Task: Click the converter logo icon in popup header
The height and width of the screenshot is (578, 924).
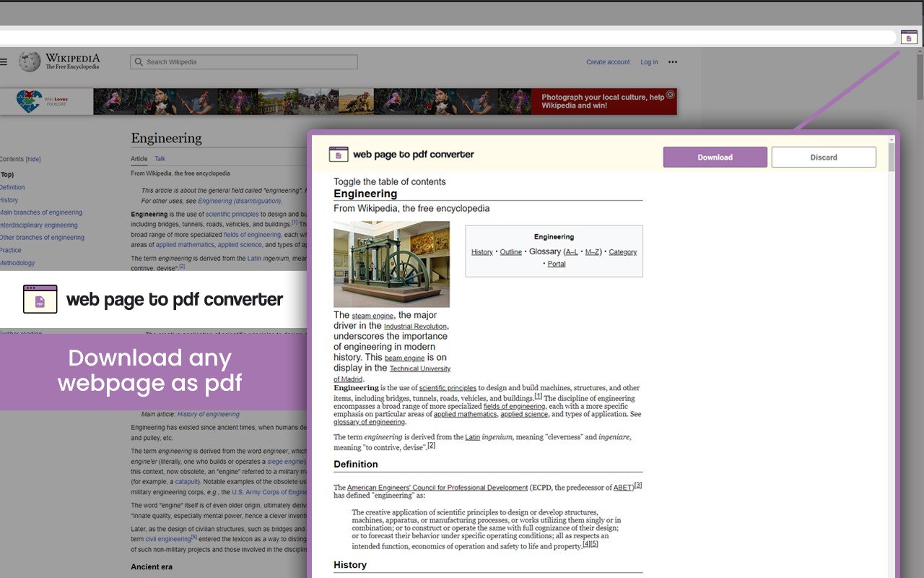Action: point(339,154)
